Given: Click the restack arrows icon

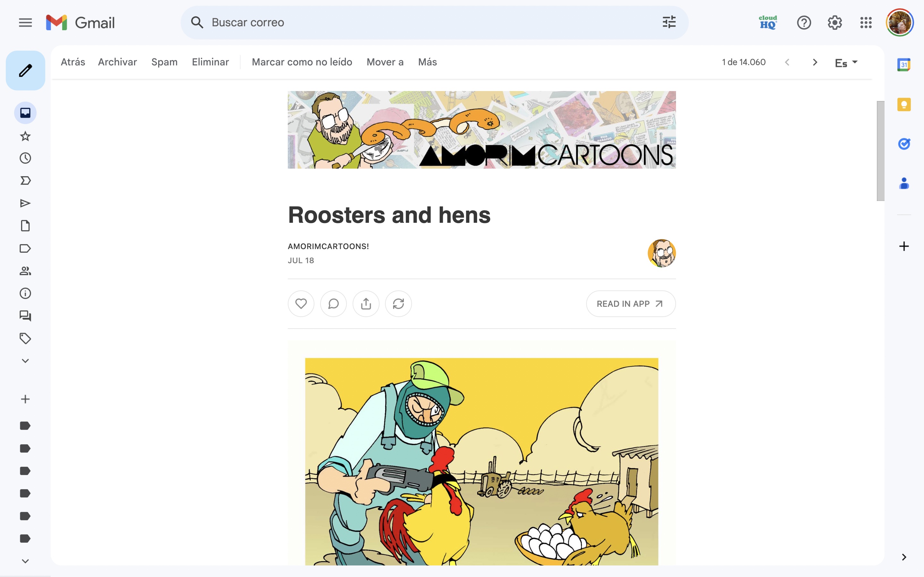Looking at the screenshot, I should (398, 304).
